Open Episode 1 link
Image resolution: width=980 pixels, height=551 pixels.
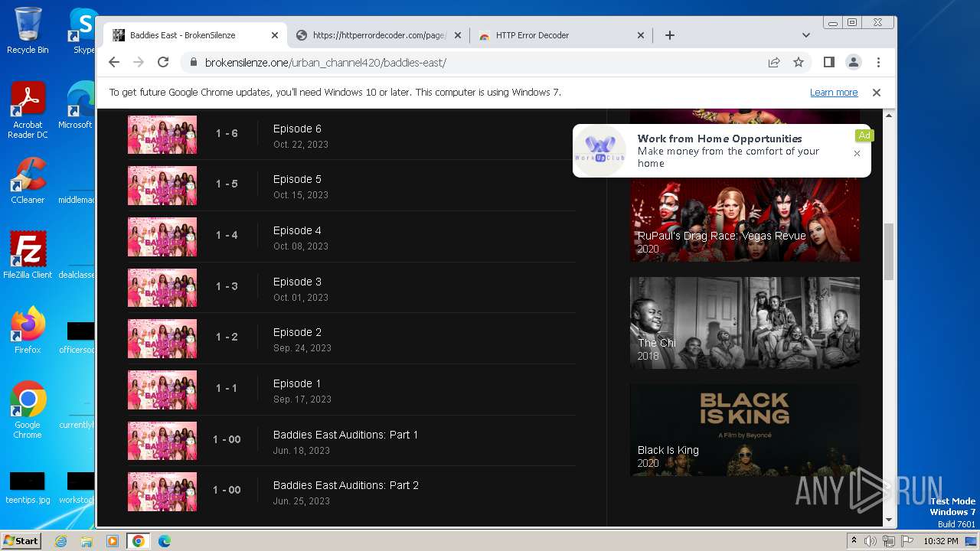pyautogui.click(x=297, y=383)
